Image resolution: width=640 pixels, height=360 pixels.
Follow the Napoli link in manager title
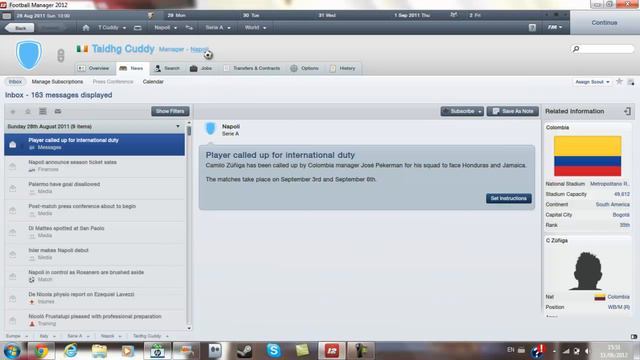point(199,49)
